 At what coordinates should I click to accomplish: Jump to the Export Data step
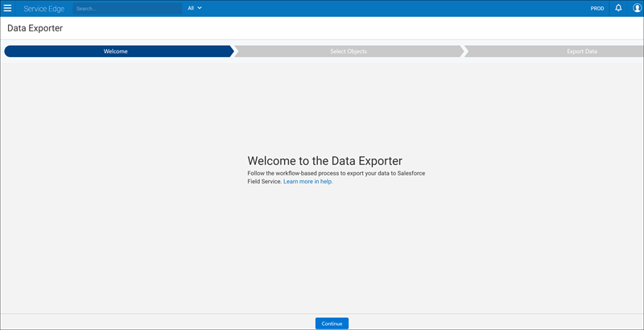point(555,52)
